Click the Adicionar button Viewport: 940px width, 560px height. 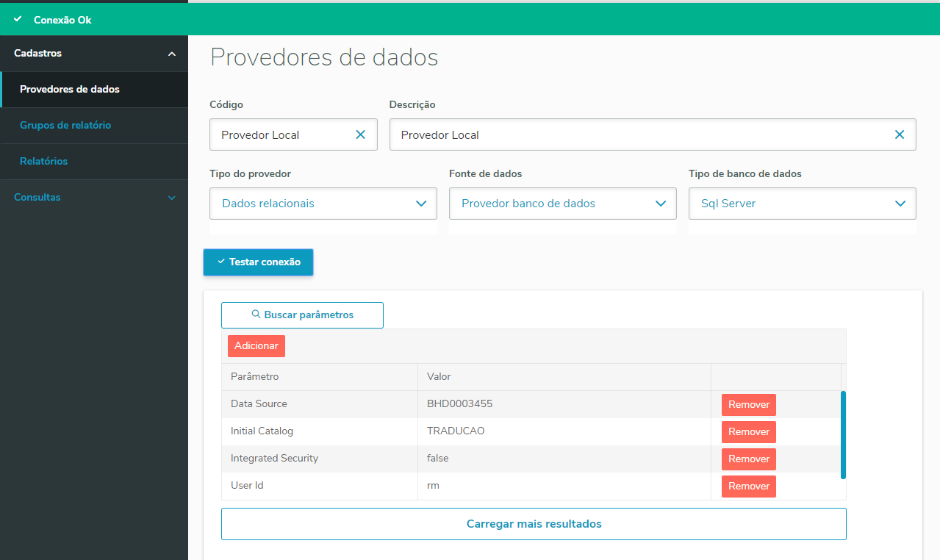coord(256,346)
